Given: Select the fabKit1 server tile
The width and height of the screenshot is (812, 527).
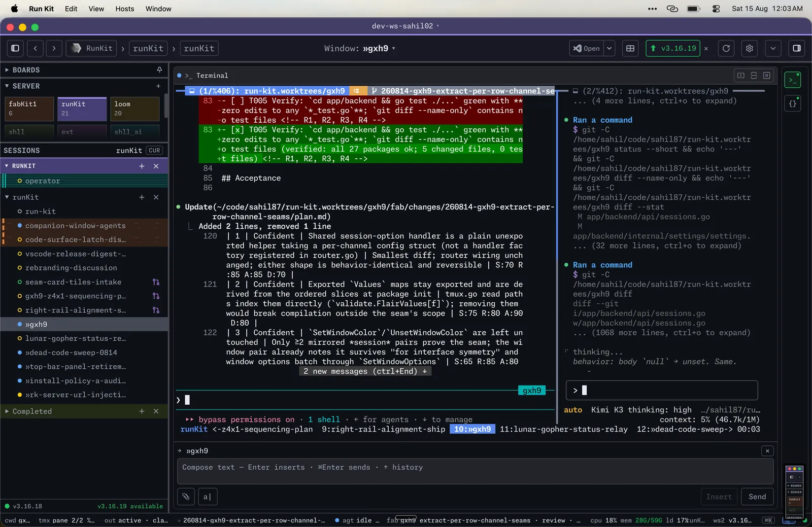Looking at the screenshot, I should click(29, 109).
